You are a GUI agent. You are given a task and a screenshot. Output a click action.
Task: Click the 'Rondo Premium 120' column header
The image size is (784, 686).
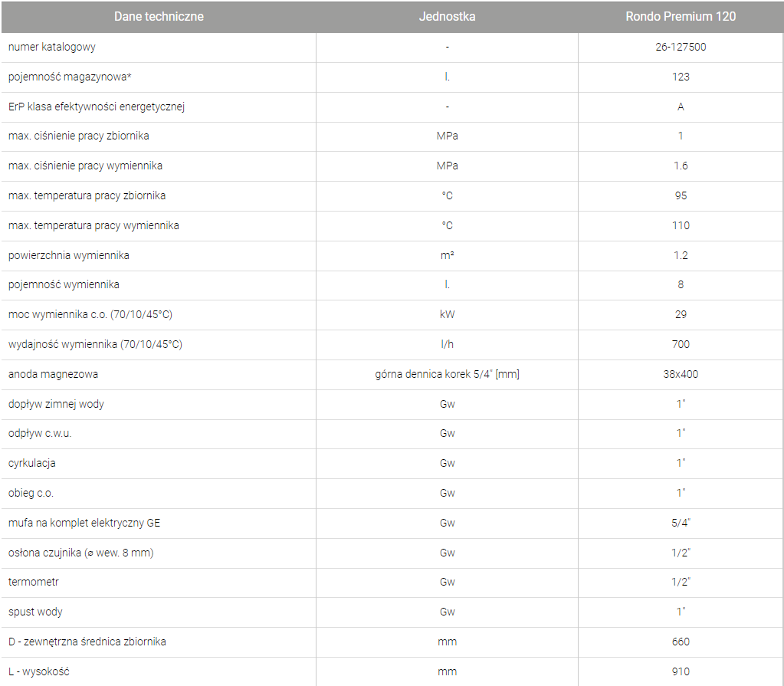click(681, 16)
